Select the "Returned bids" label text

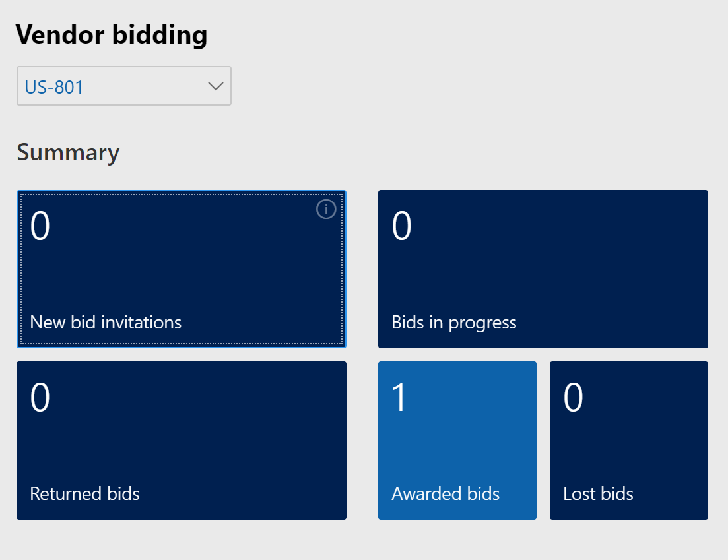tap(84, 494)
